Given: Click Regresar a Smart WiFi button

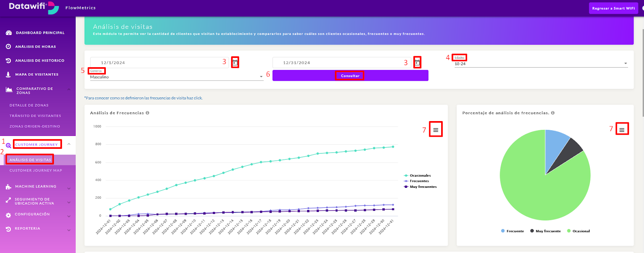Looking at the screenshot, I should click(613, 8).
